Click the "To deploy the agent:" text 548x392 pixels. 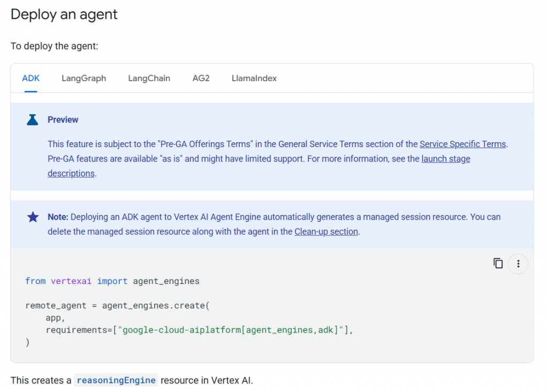(55, 46)
